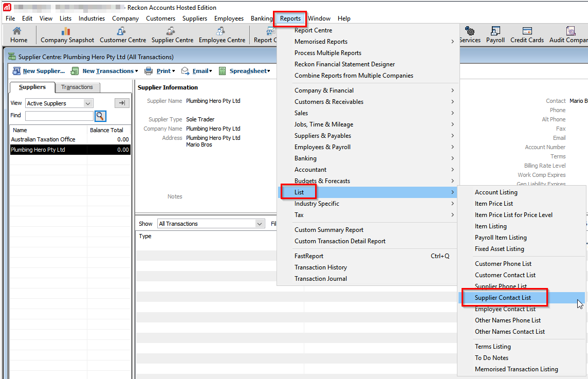Open the Home toolbar icon

coord(19,35)
